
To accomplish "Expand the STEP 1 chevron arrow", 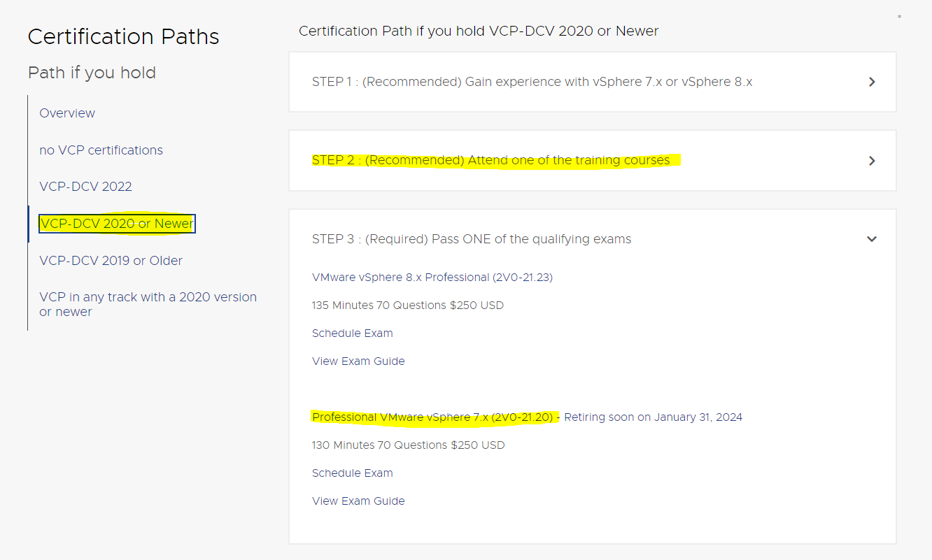I will pos(872,82).
